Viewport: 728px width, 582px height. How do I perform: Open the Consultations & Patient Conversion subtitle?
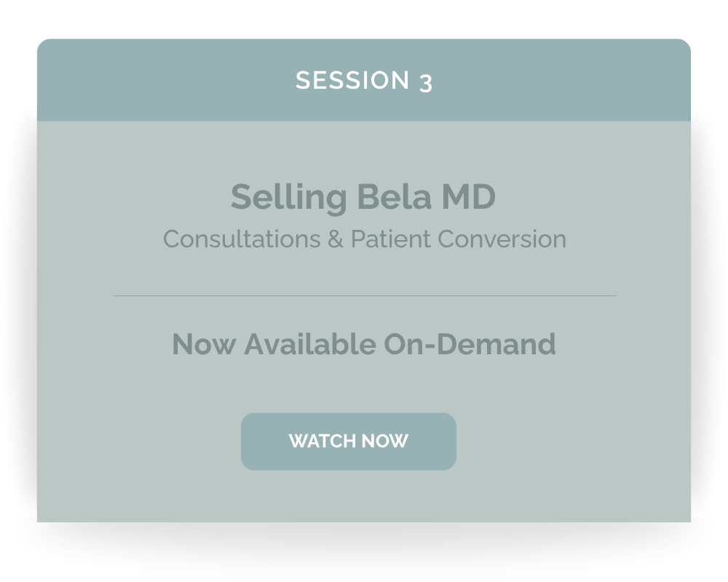click(x=365, y=239)
